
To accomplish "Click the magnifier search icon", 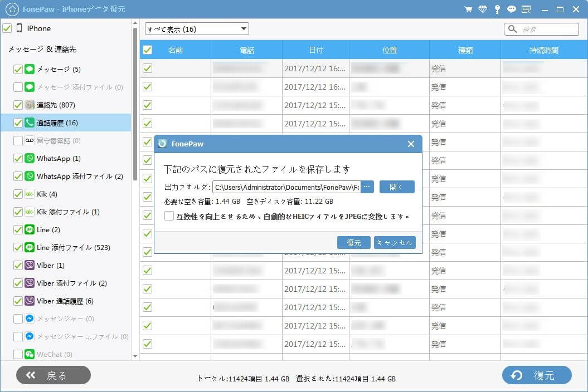I will coord(513,29).
